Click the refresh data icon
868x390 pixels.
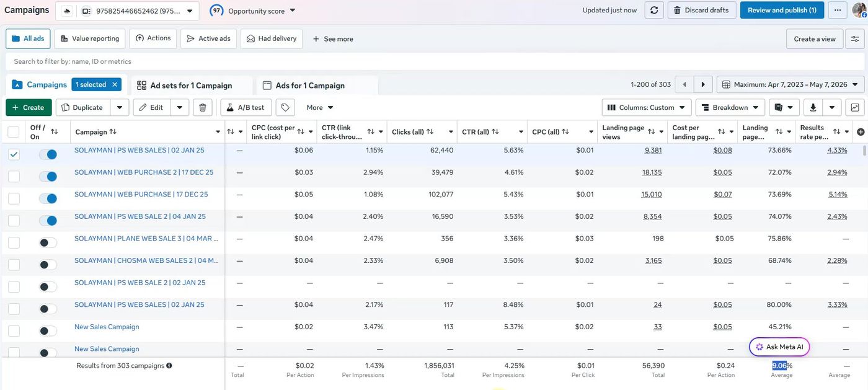[x=653, y=10]
